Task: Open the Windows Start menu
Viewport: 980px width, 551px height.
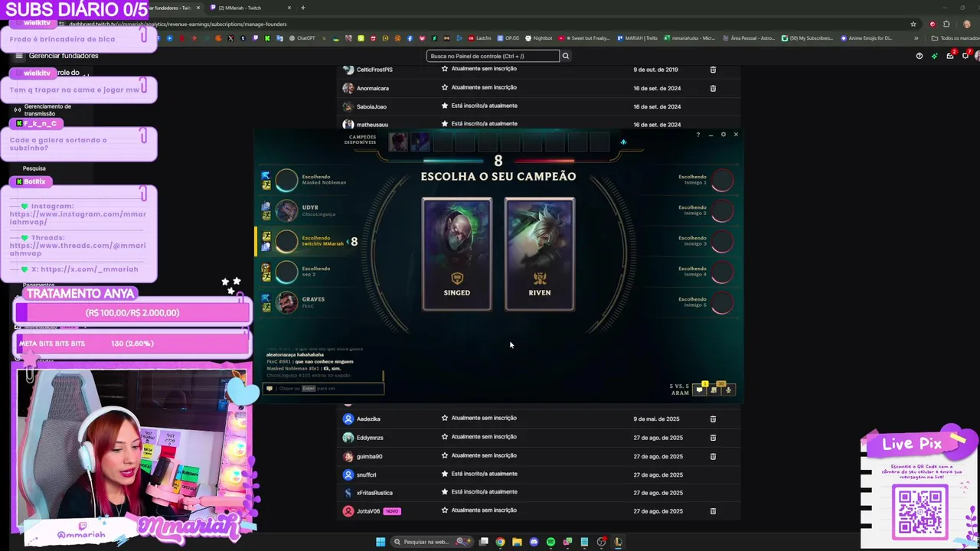Action: [x=381, y=542]
